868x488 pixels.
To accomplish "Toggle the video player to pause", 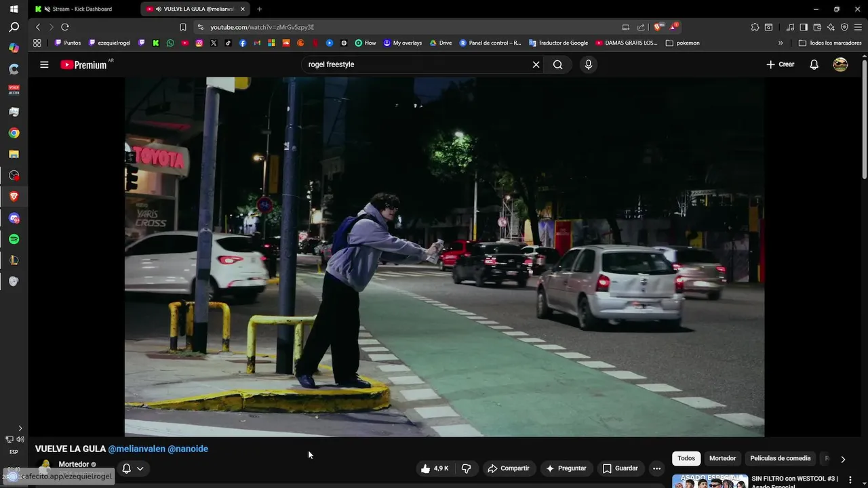I will [444, 258].
